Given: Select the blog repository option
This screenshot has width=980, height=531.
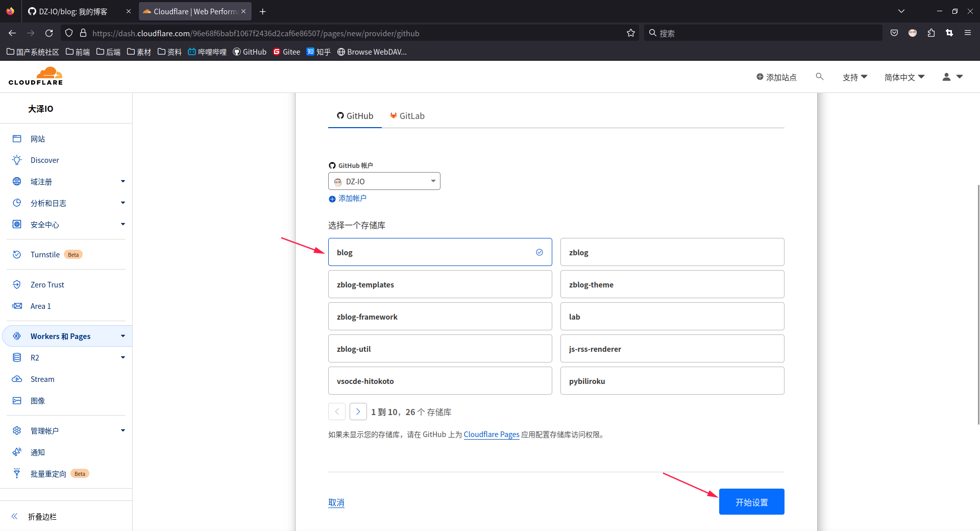Looking at the screenshot, I should pyautogui.click(x=439, y=252).
